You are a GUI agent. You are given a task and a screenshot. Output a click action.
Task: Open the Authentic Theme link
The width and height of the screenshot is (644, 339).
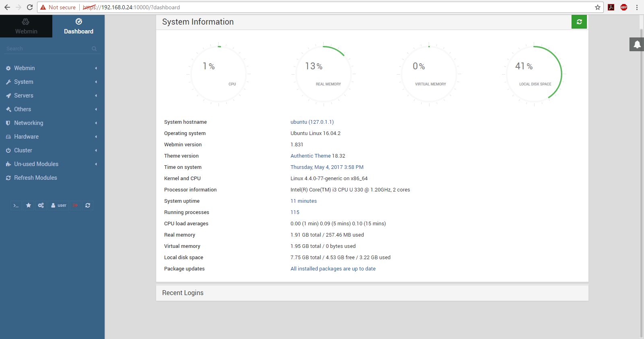pyautogui.click(x=310, y=156)
